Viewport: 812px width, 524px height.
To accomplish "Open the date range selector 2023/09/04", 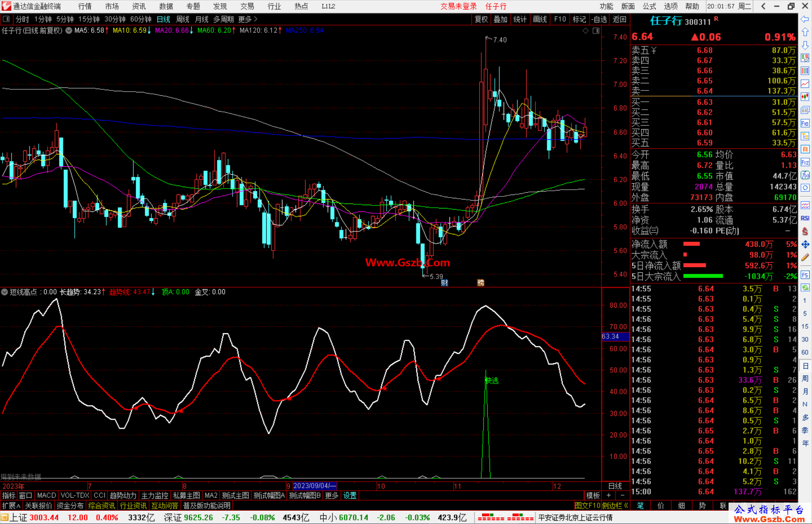I will click(314, 486).
